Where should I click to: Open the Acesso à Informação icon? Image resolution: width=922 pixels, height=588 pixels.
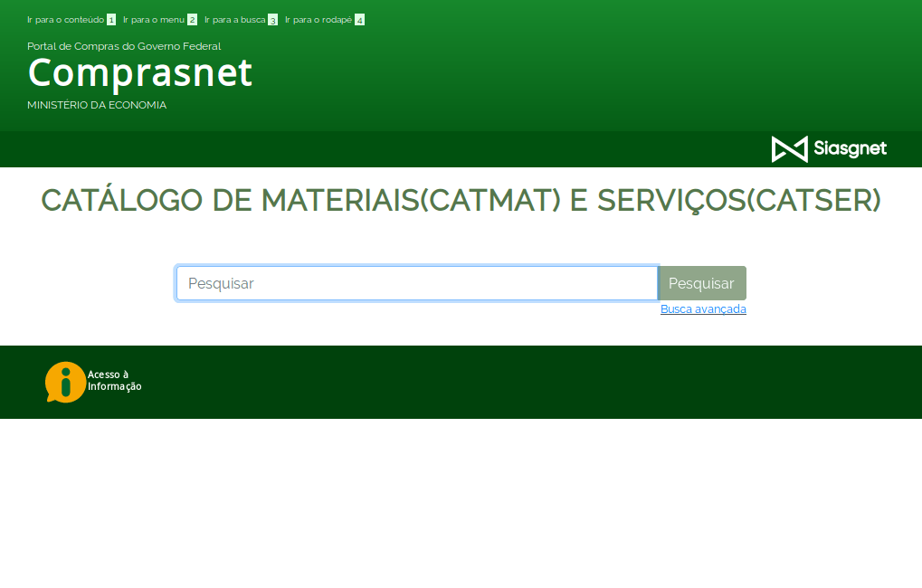coord(65,382)
